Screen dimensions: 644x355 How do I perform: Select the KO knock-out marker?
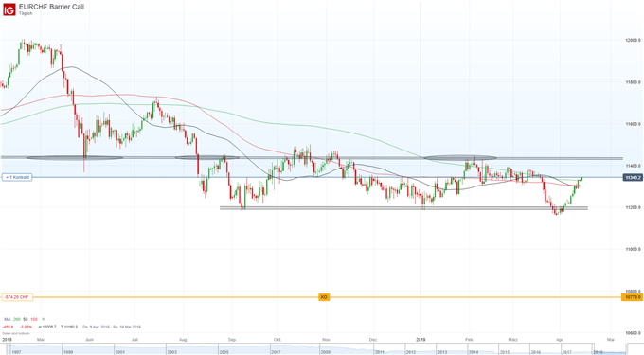(x=324, y=297)
